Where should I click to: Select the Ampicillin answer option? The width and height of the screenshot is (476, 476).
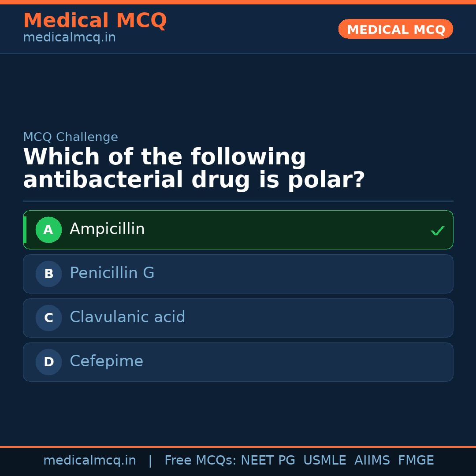[238, 230]
